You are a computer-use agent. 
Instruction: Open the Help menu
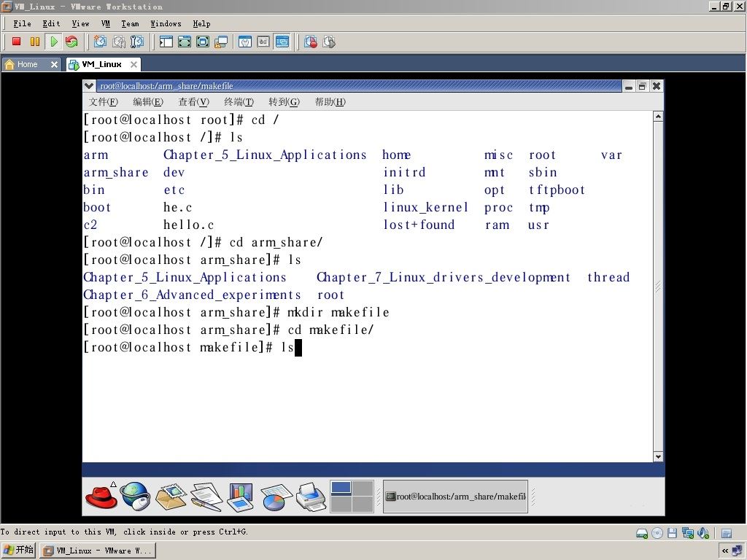pyautogui.click(x=201, y=24)
